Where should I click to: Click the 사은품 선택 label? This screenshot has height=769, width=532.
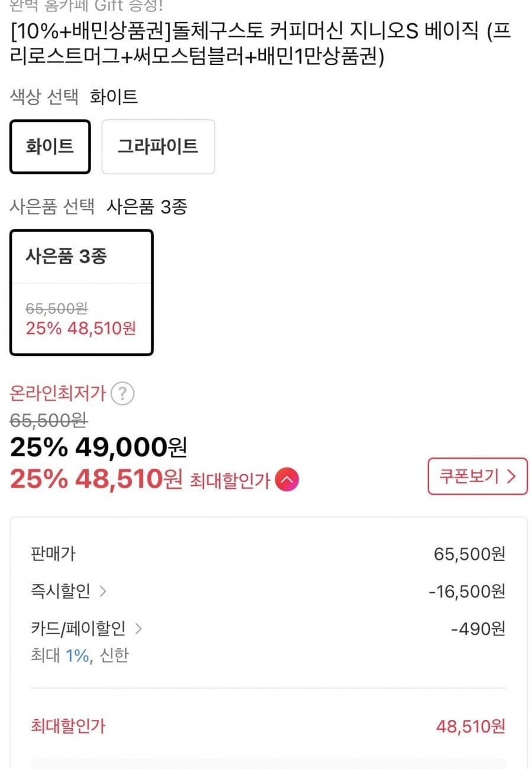click(x=52, y=206)
